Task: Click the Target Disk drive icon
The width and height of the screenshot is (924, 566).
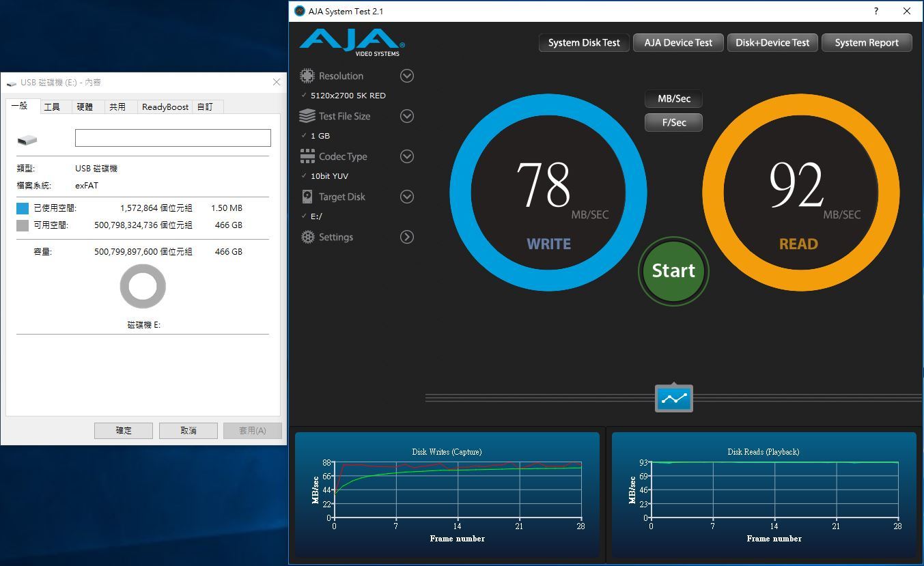Action: (307, 197)
